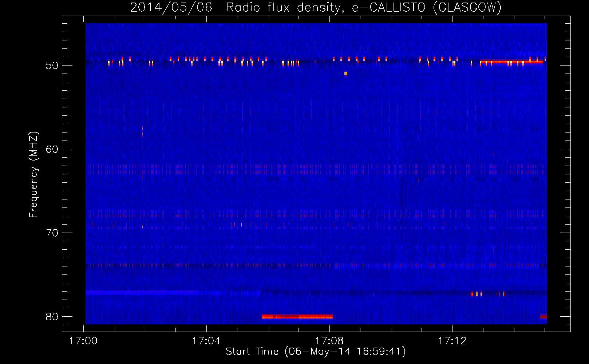Click the isolated orange dot near 51 MHz
The height and width of the screenshot is (364, 589).
coord(346,74)
